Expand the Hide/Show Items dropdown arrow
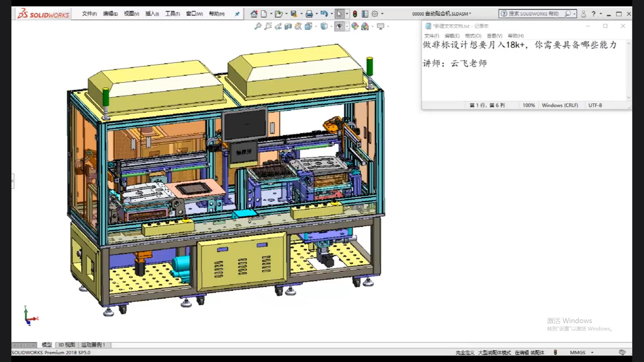This screenshot has width=644, height=362. 347,26
